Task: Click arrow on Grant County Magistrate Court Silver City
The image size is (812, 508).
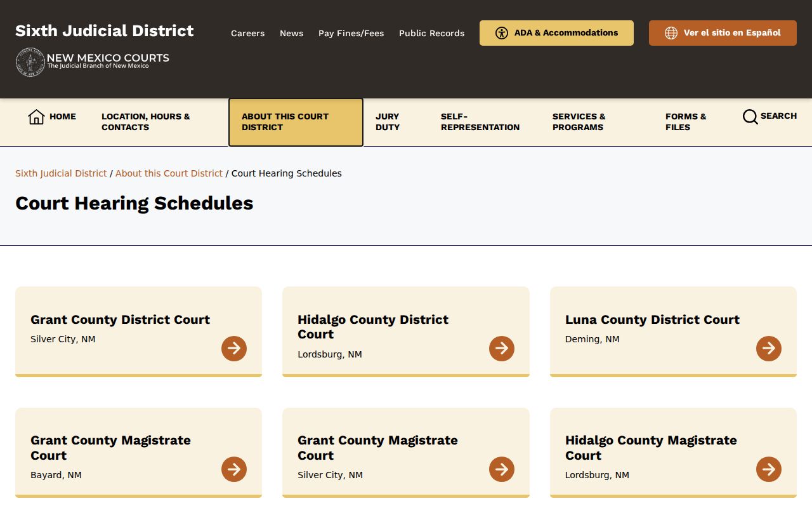Action: pyautogui.click(x=502, y=469)
